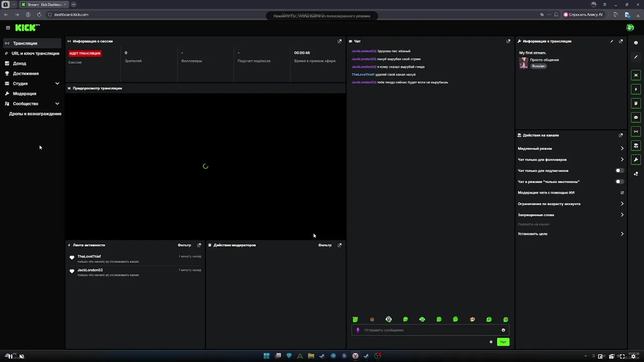The width and height of the screenshot is (644, 362).
Task: Click TheLoveThief username in chat
Action: click(x=363, y=74)
